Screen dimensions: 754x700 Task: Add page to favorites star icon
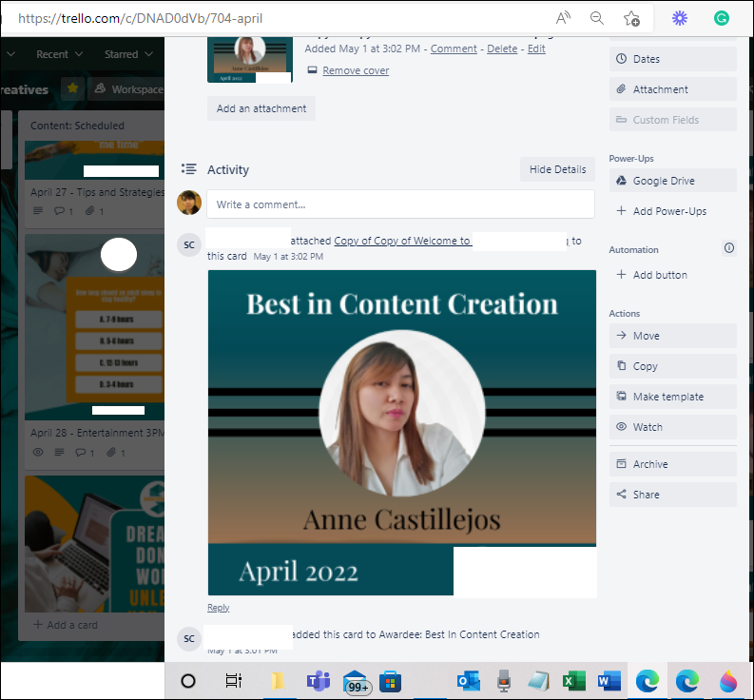pos(631,18)
